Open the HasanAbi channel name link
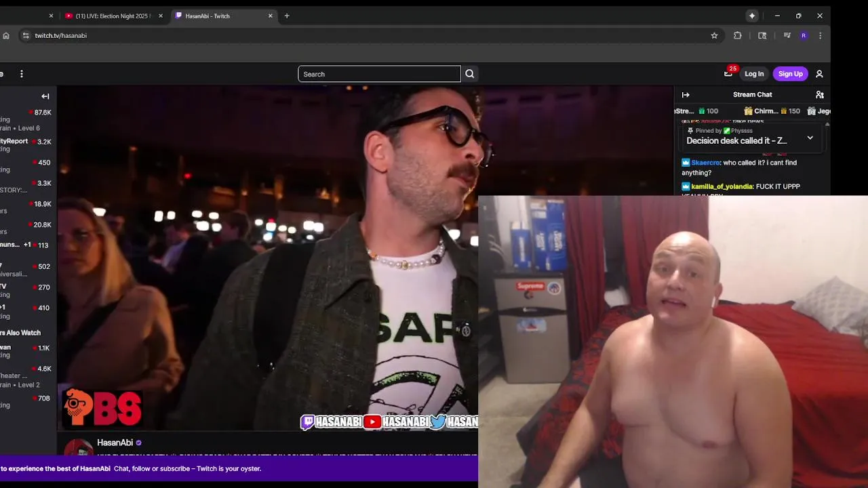The width and height of the screenshot is (868, 488). [115, 443]
